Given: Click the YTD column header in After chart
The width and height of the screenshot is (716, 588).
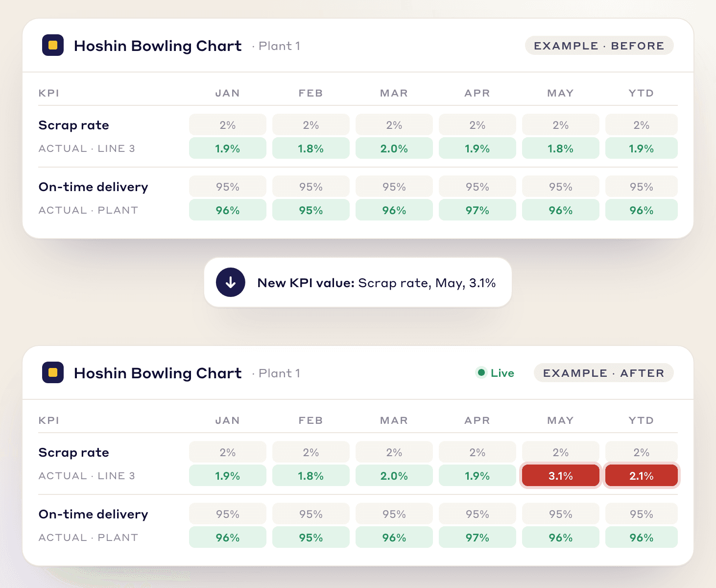Looking at the screenshot, I should point(642,420).
